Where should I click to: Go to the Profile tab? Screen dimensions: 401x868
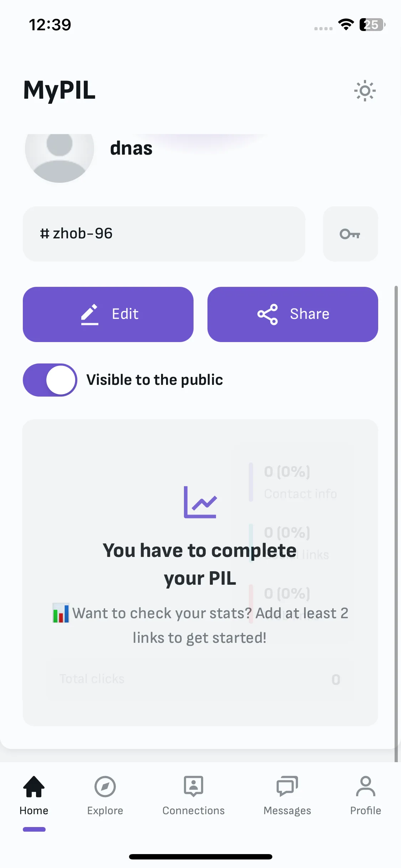tap(366, 795)
